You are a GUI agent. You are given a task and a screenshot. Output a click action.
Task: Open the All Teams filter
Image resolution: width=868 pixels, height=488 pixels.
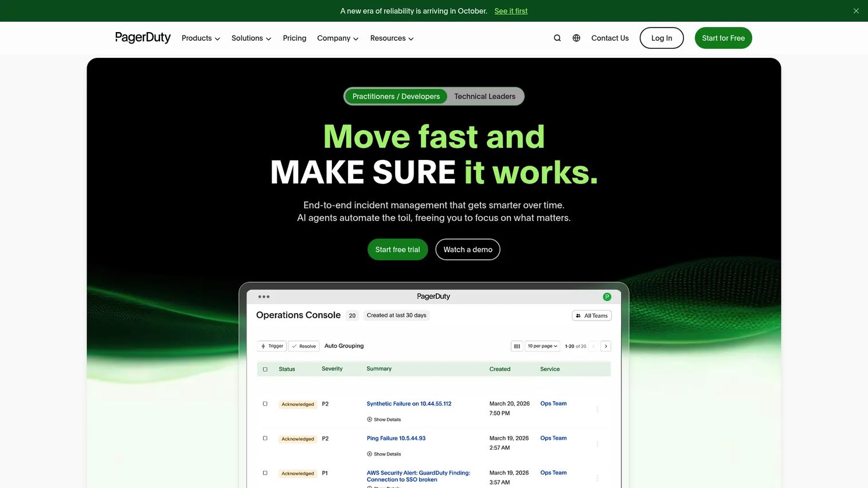click(x=592, y=315)
